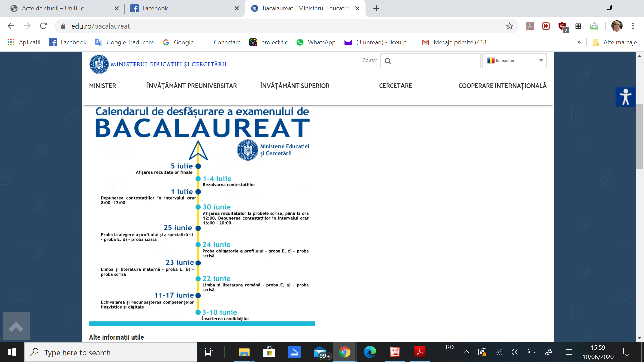Image resolution: width=644 pixels, height=362 pixels.
Task: Click the scrollbar down arrow
Action: coord(640,338)
